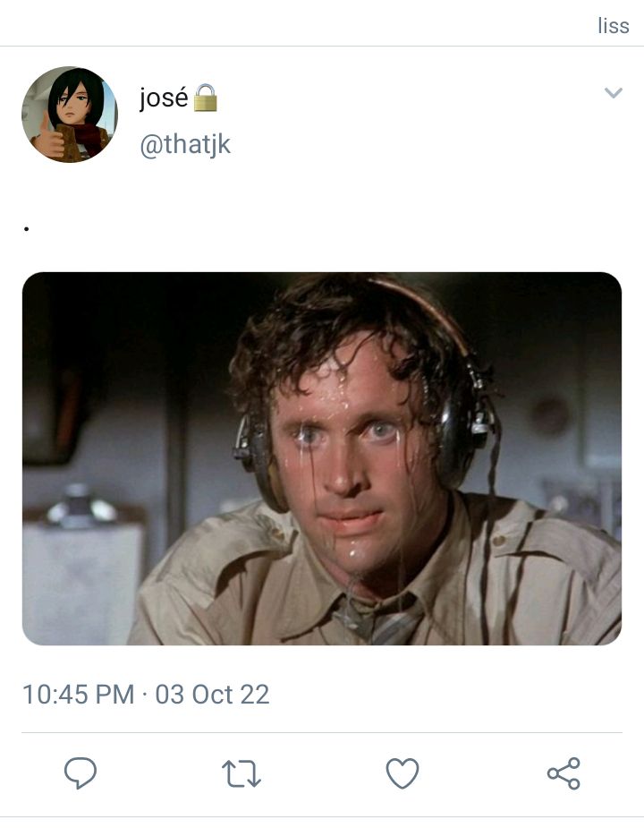Open the @thatjk profile handle
The image size is (644, 828).
pos(185,145)
